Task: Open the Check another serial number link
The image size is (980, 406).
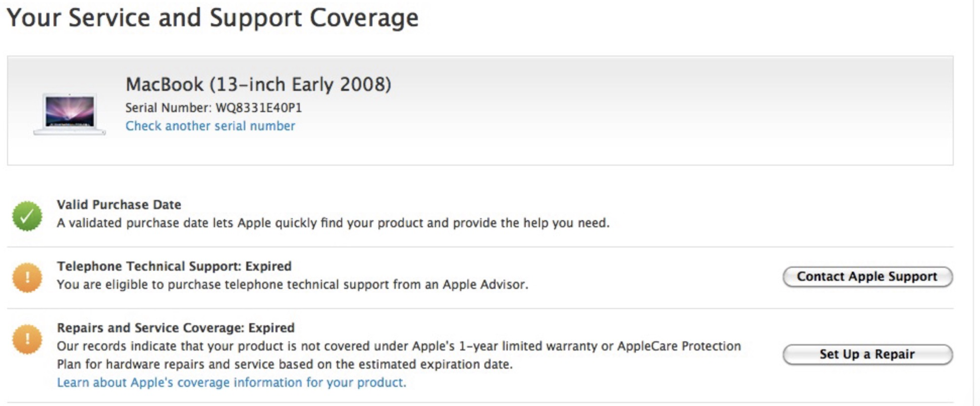Action: (210, 126)
